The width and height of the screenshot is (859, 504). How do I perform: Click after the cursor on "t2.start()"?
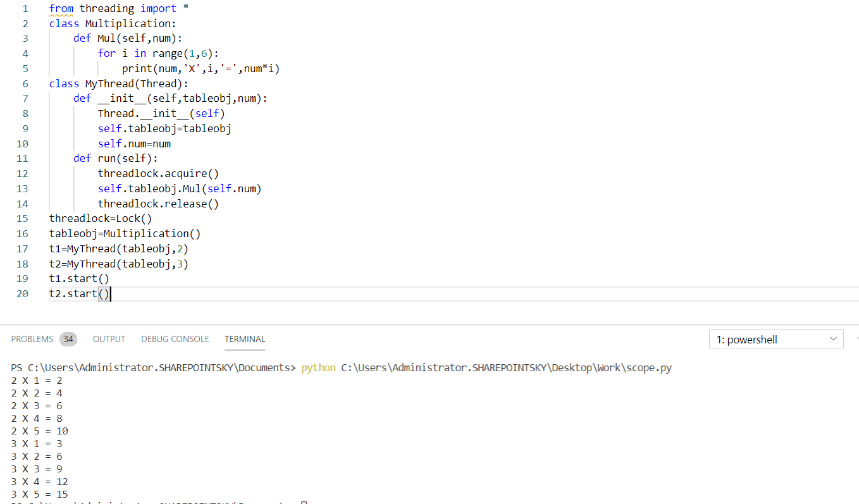tap(112, 293)
